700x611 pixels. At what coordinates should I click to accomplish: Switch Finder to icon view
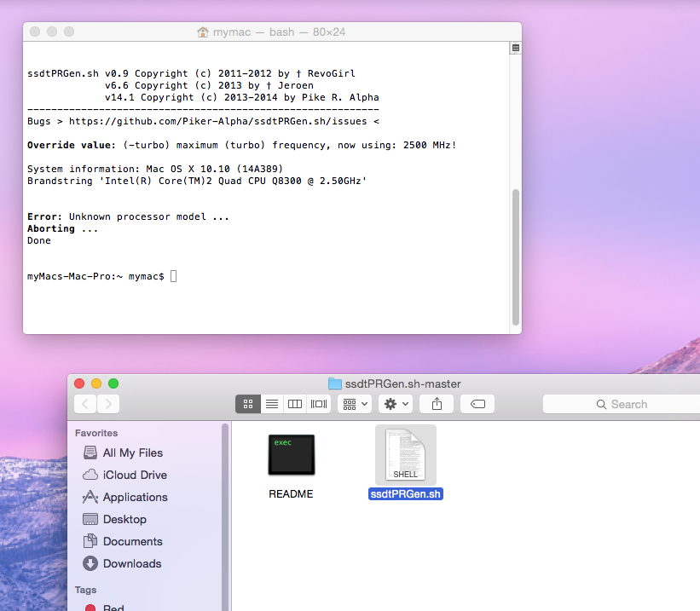pyautogui.click(x=248, y=404)
